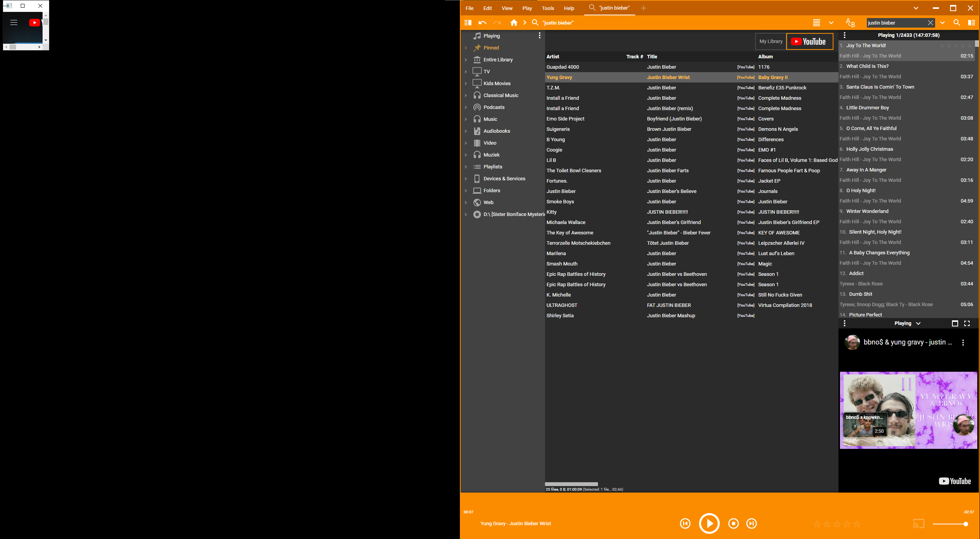Click the Undo navigation arrow icon
Image resolution: width=980 pixels, height=539 pixels.
[x=483, y=23]
